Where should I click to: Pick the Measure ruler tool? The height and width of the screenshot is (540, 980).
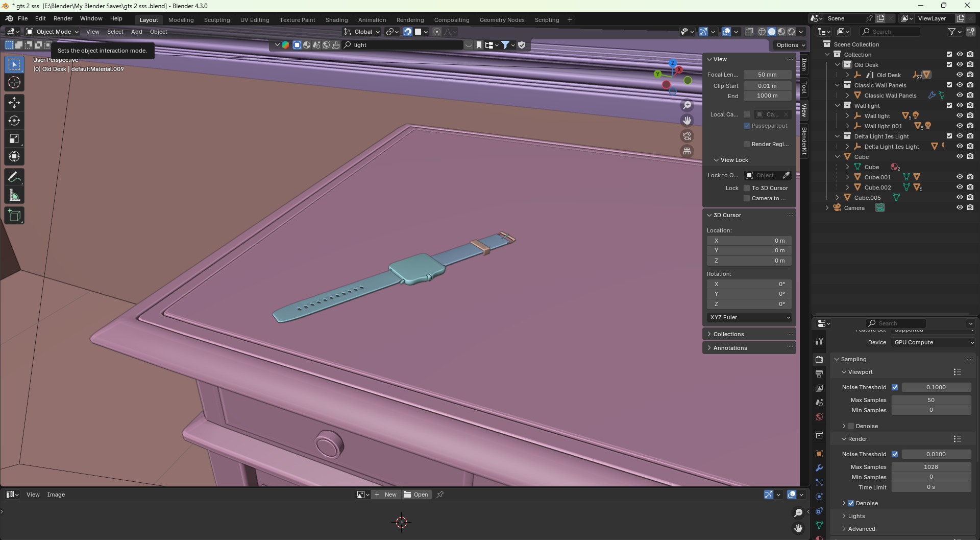[x=14, y=195]
